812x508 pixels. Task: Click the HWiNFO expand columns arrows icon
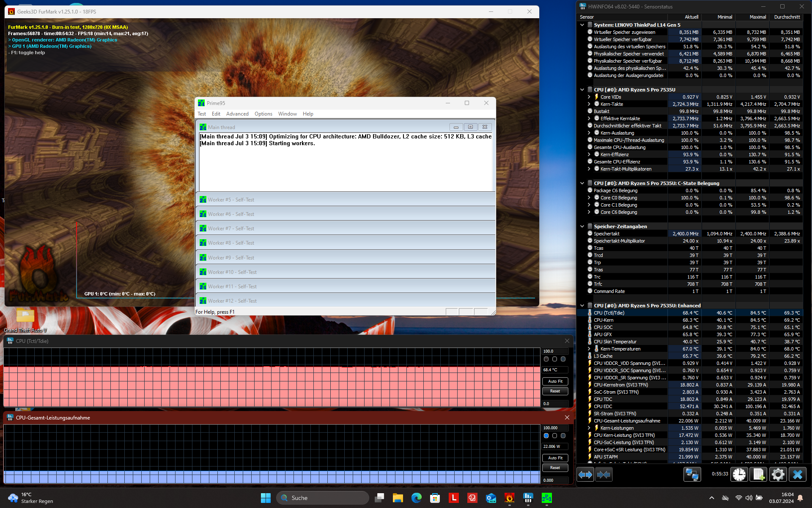click(x=585, y=475)
